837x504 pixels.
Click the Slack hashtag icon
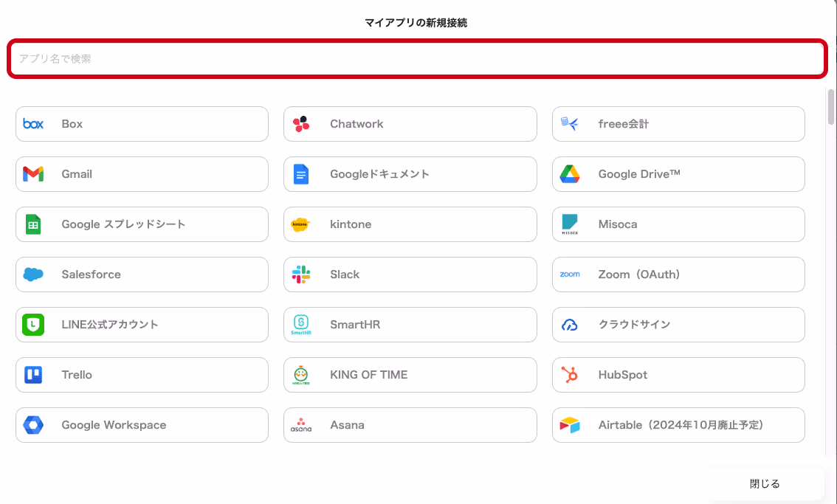(301, 275)
